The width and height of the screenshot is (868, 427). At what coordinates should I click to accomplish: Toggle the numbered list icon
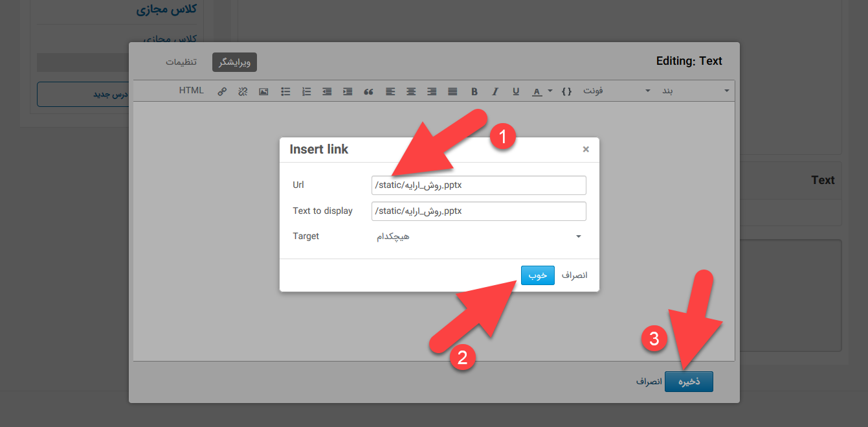pyautogui.click(x=307, y=91)
